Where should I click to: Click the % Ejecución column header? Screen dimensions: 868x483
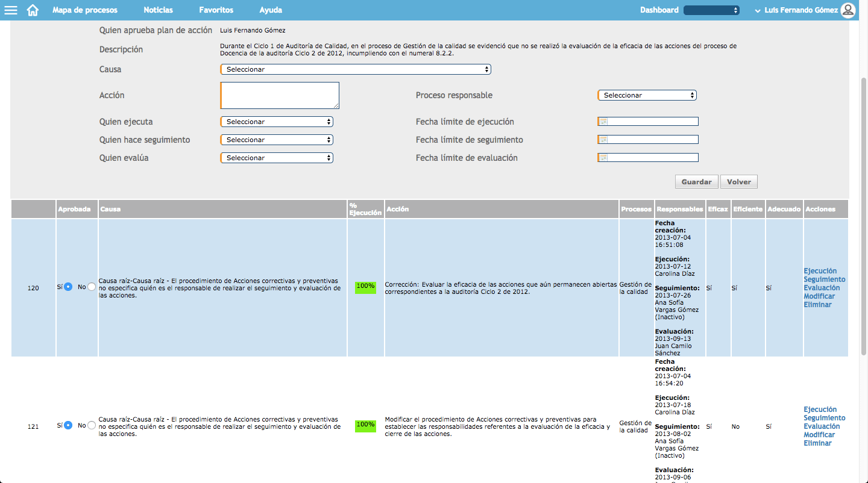coord(366,209)
